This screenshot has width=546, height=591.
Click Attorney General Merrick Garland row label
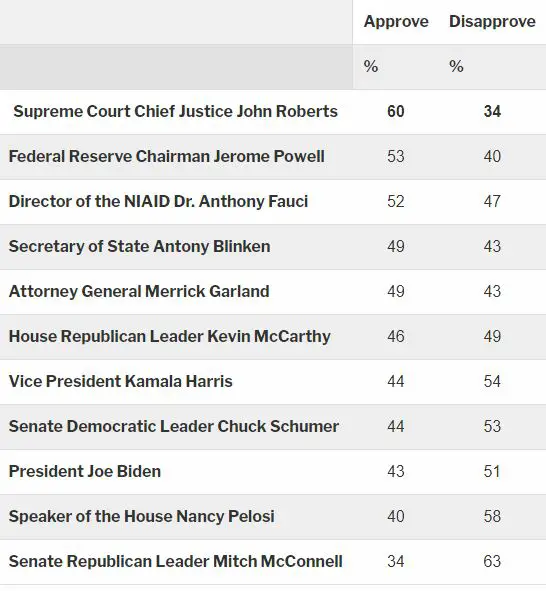pos(139,291)
